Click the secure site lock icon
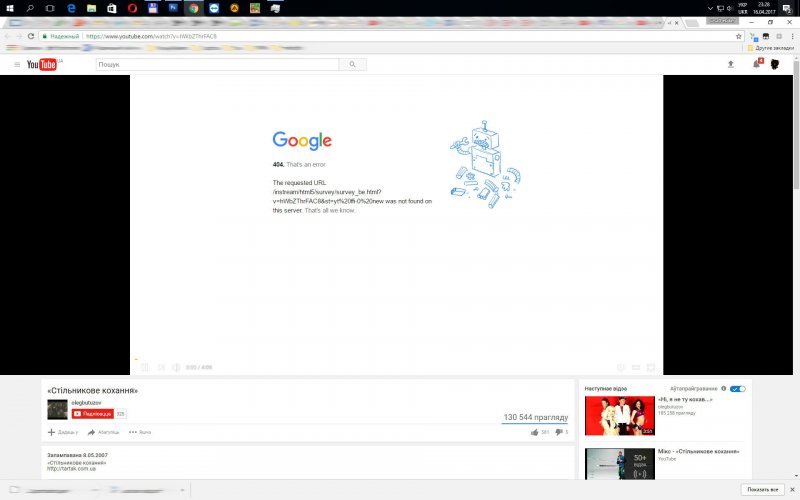This screenshot has height=500, width=800. (x=45, y=36)
